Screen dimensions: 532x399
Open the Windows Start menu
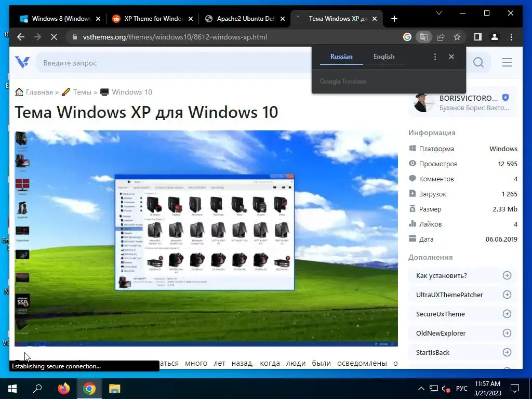click(12, 389)
